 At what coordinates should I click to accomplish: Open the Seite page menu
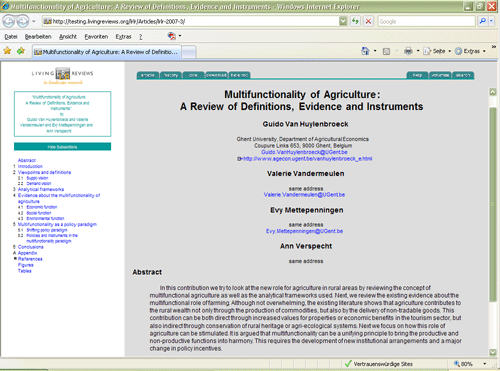click(x=437, y=51)
